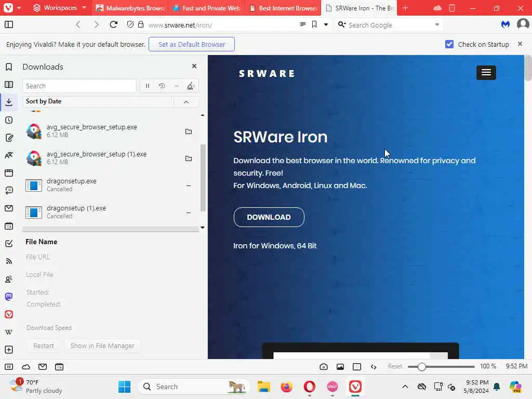Open Feeds panel
Viewport: 532px width, 399px height.
coord(9,261)
